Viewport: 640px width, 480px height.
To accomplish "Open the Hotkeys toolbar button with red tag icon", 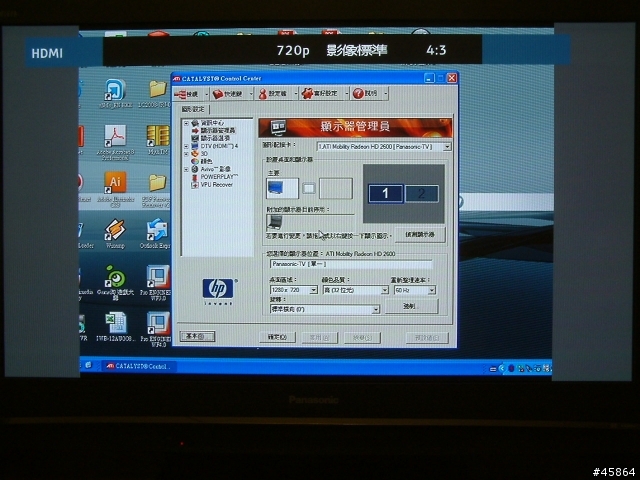I will point(227,94).
